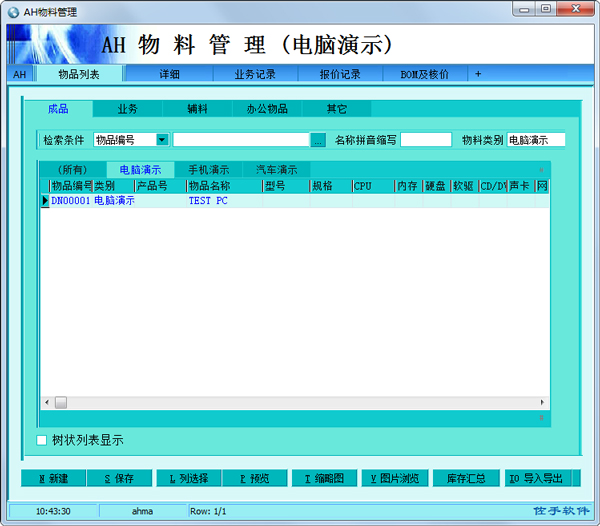The height and width of the screenshot is (526, 600).
Task: Click the 硬盘 column header
Action: 437,186
